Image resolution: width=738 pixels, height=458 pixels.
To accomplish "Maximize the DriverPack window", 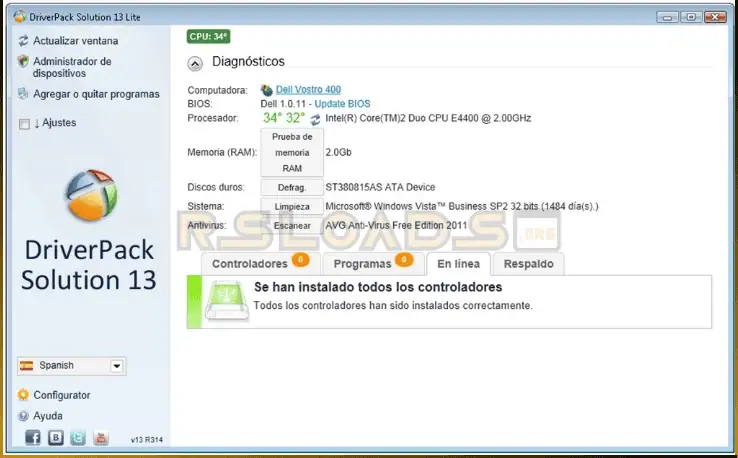I will pyautogui.click(x=690, y=17).
